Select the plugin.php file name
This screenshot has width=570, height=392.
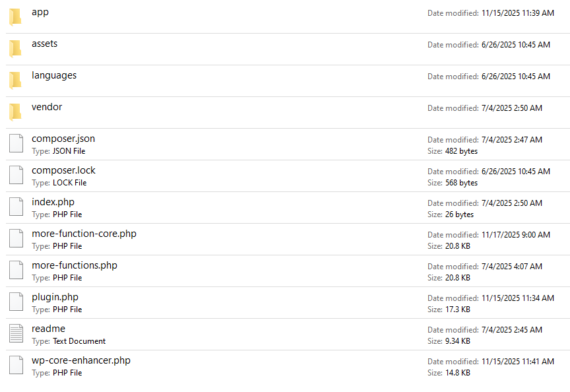coord(55,297)
